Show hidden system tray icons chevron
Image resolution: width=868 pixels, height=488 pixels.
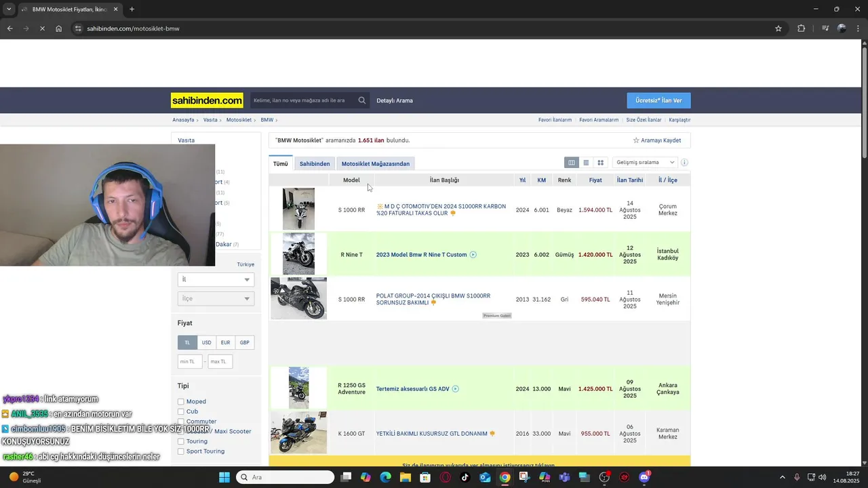pos(783,477)
